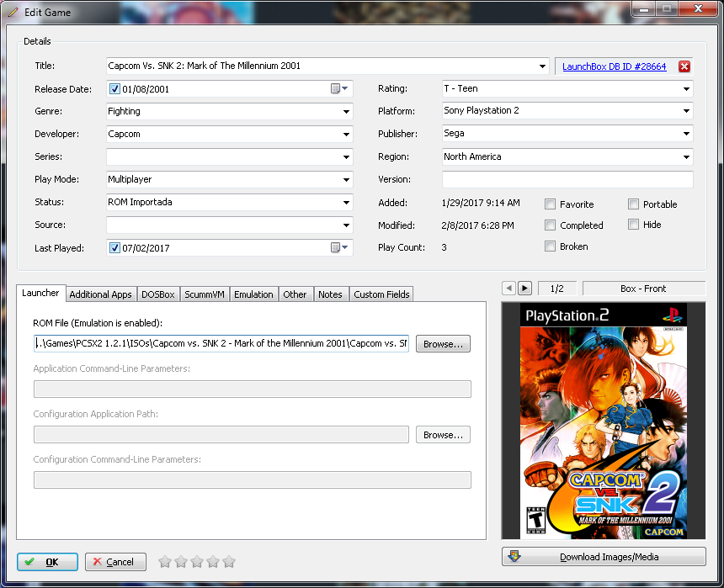Show the next image with right arrow

(x=524, y=289)
